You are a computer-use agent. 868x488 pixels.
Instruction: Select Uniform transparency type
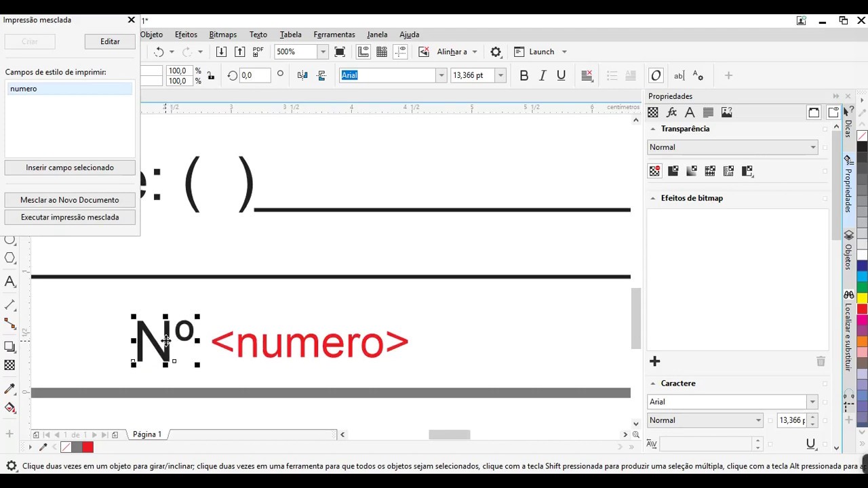pos(673,171)
